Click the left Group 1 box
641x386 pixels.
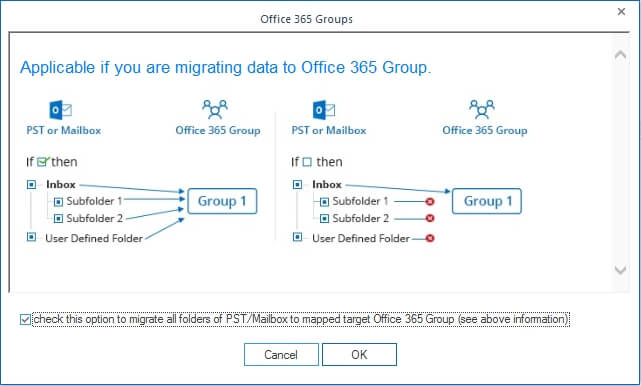222,201
